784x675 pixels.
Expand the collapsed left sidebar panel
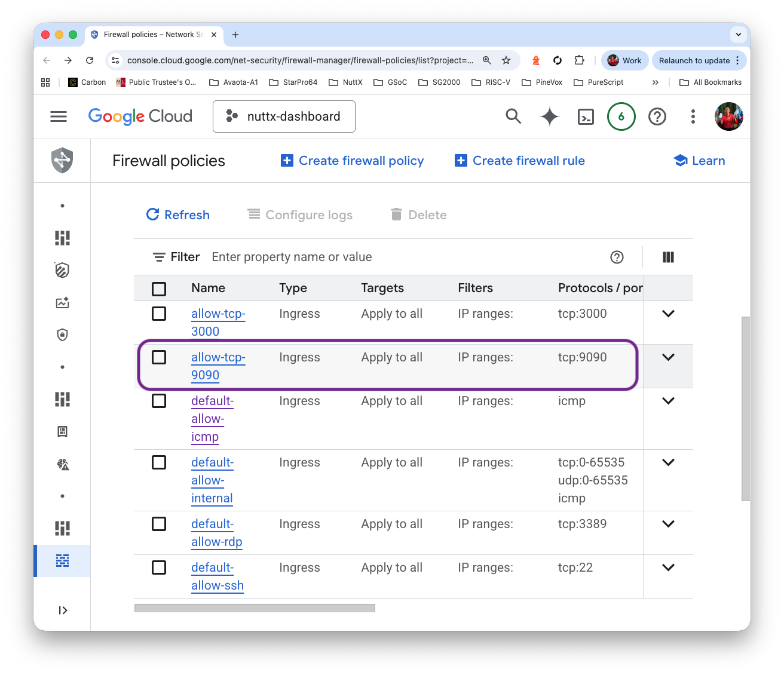point(63,610)
